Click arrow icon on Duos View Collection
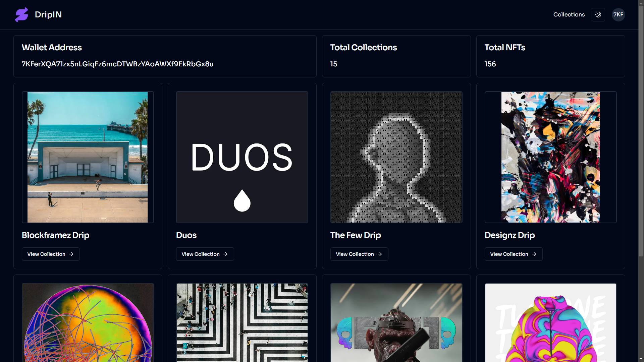644x362 pixels. tap(225, 254)
